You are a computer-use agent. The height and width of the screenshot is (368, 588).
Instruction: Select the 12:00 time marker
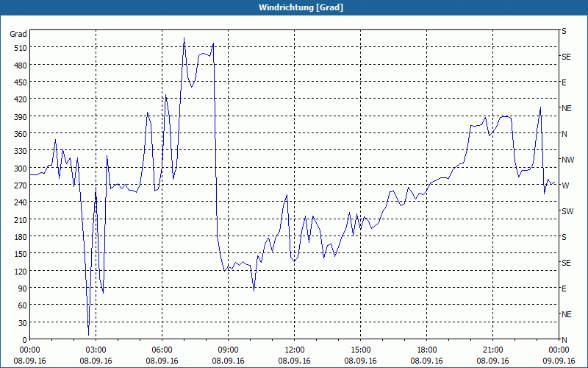point(294,350)
